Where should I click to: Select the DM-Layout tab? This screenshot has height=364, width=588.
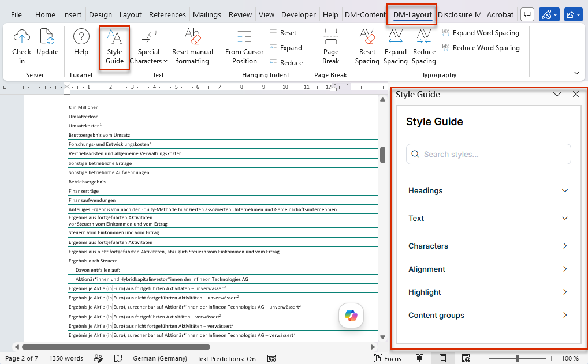[x=412, y=14]
